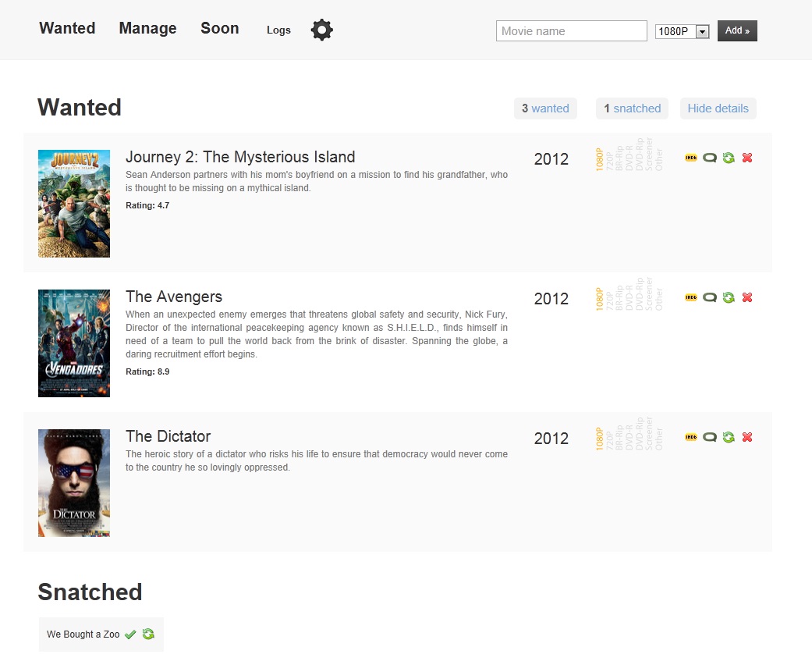Image resolution: width=812 pixels, height=654 pixels.
Task: Delete The Avengers from wanted list
Action: 747,297
